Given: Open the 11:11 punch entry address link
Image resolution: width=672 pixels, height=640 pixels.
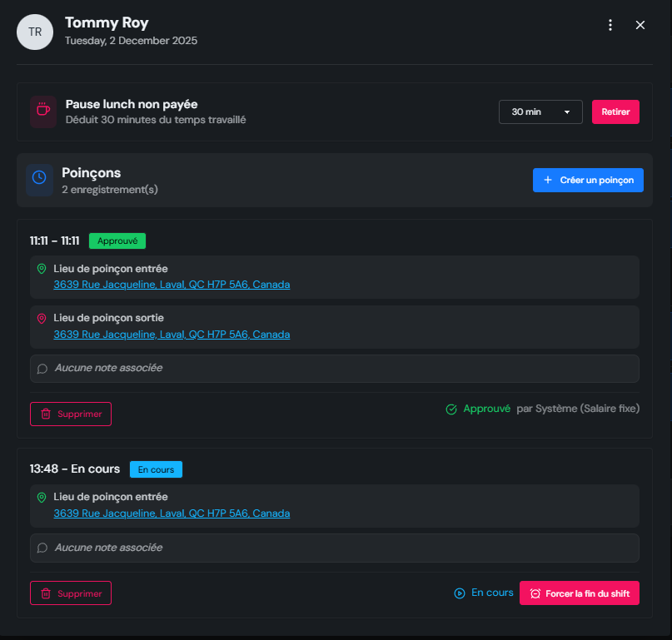Looking at the screenshot, I should click(x=172, y=285).
